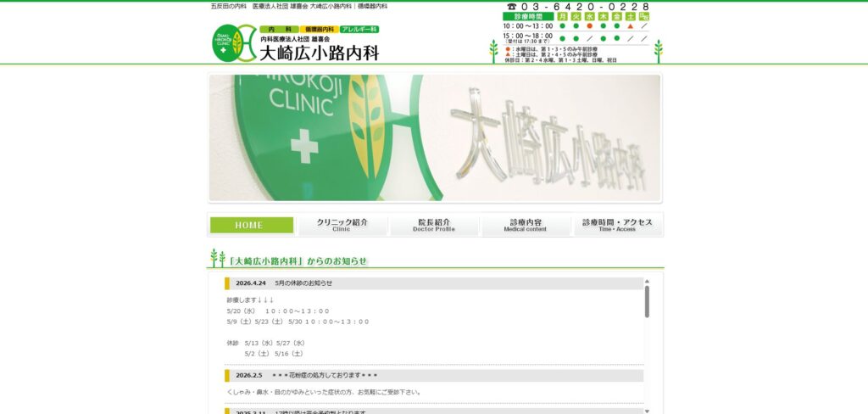868x414 pixels.
Task: Click the phone number 03-6420-0228
Action: [585, 7]
